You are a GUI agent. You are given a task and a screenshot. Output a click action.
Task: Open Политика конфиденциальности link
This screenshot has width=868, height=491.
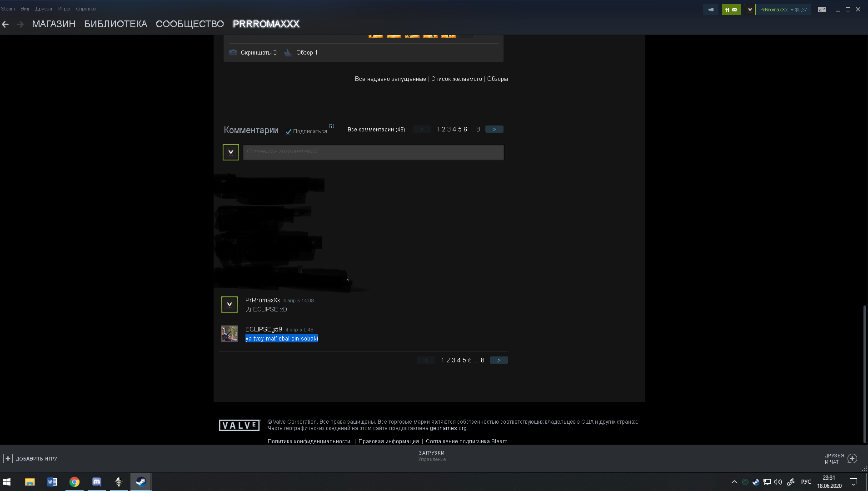309,441
